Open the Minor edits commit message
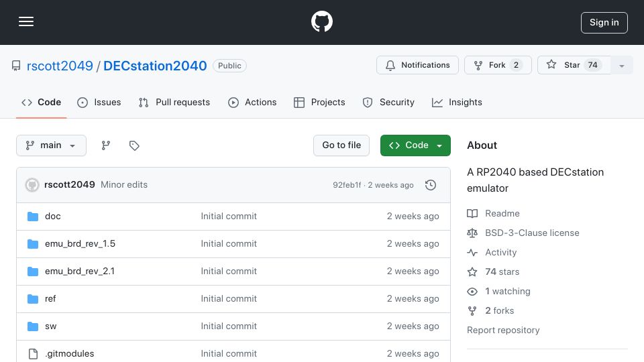 pyautogui.click(x=124, y=185)
